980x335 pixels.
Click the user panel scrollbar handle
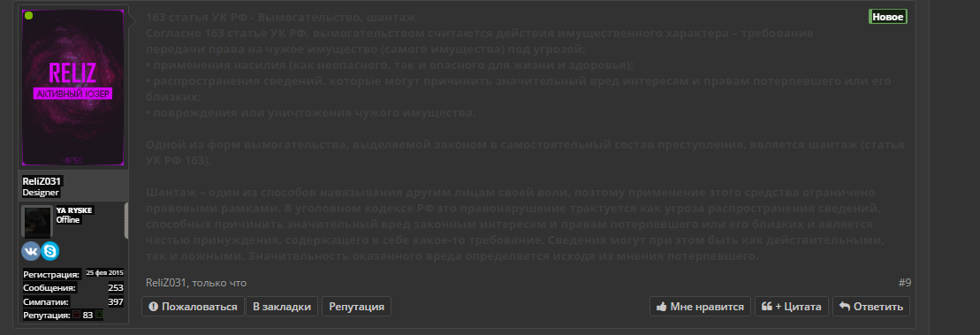click(x=126, y=221)
